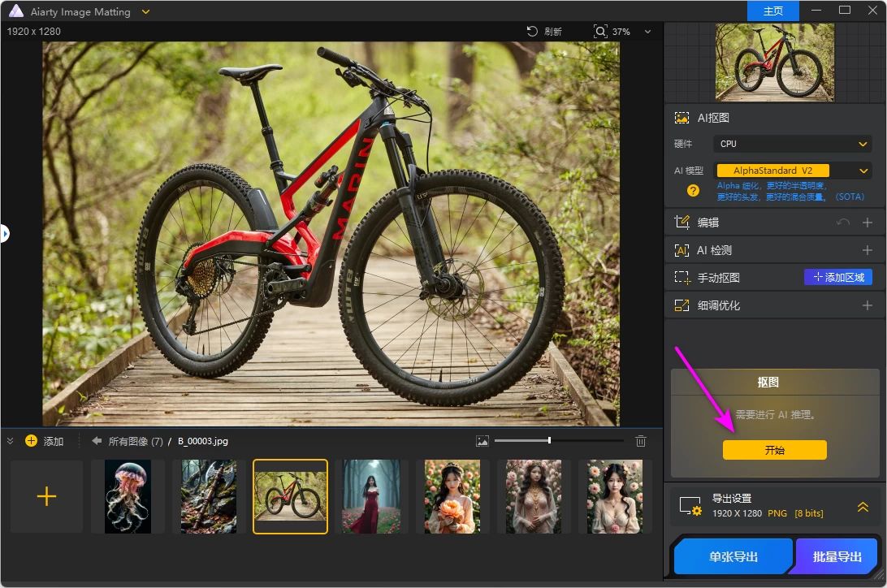Click the 所有图像 (7) breadcrumb
Screen dimensions: 887x588
136,441
